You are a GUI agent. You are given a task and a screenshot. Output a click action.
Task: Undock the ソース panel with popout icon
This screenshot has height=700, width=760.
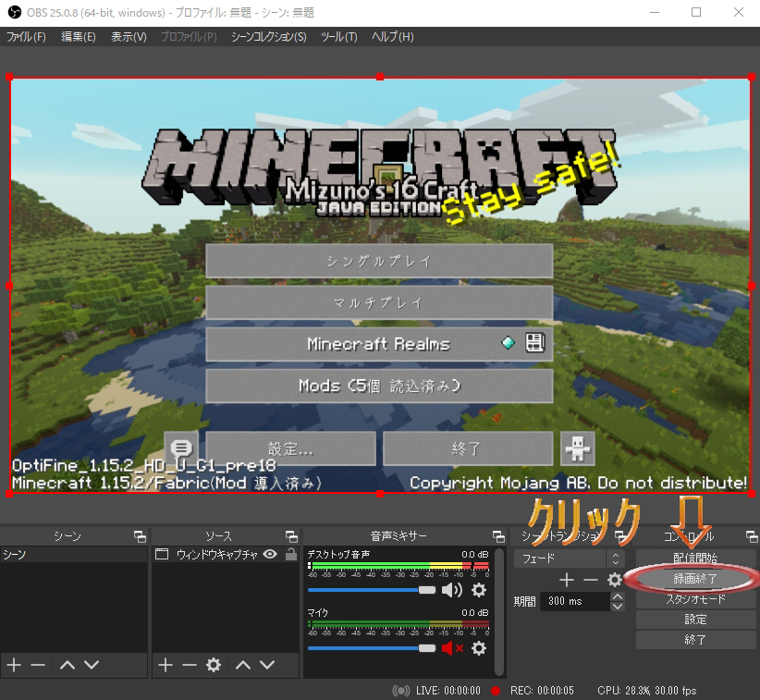[291, 536]
